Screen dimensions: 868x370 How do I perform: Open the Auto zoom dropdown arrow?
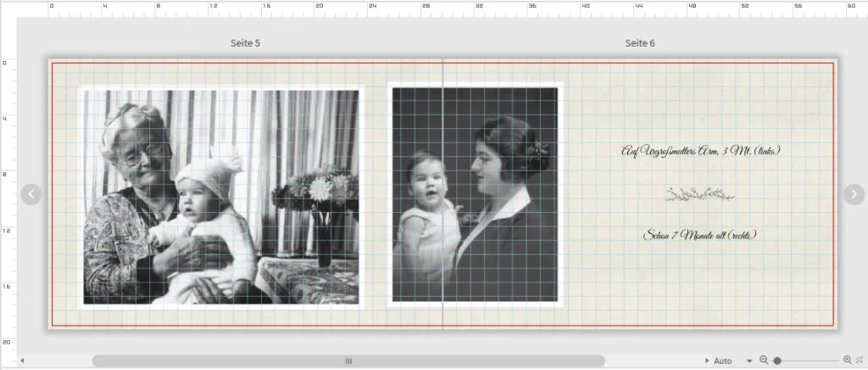coord(749,361)
